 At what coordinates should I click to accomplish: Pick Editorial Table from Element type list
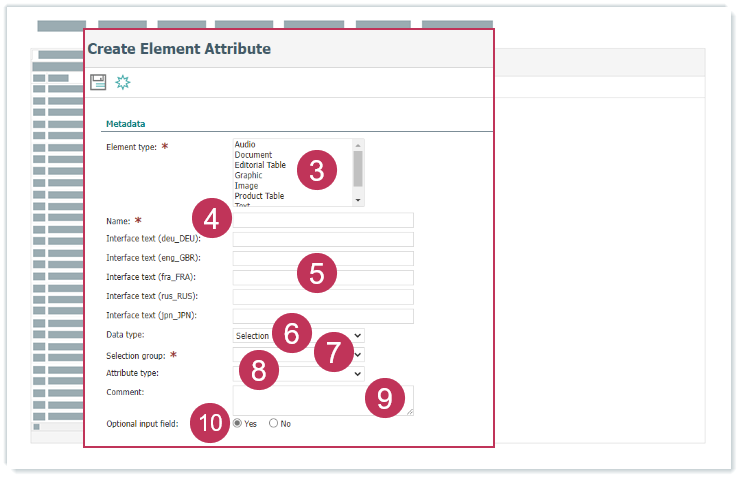(260, 165)
